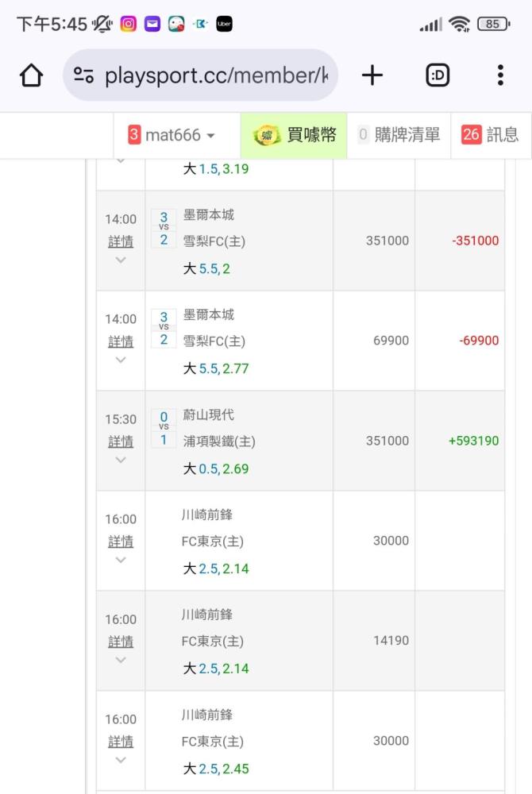The width and height of the screenshot is (532, 794).
Task: Expand chevron under first 14:00 match
Action: [121, 260]
